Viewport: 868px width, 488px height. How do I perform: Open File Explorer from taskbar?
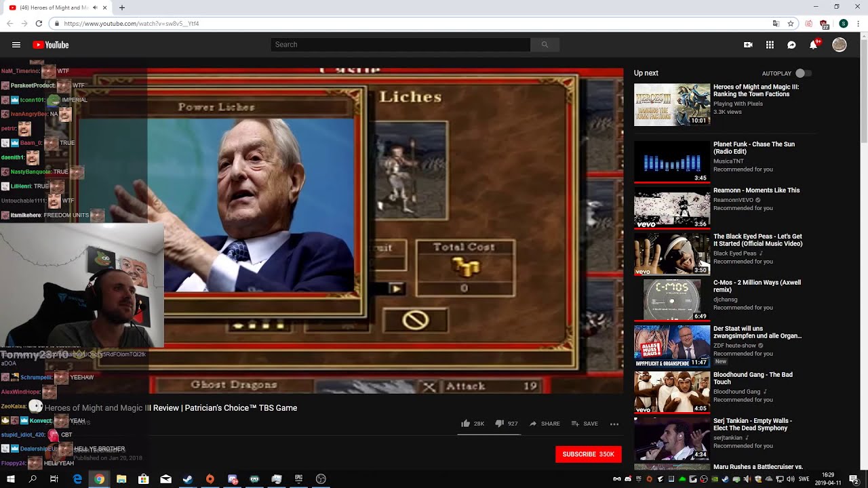pyautogui.click(x=121, y=479)
